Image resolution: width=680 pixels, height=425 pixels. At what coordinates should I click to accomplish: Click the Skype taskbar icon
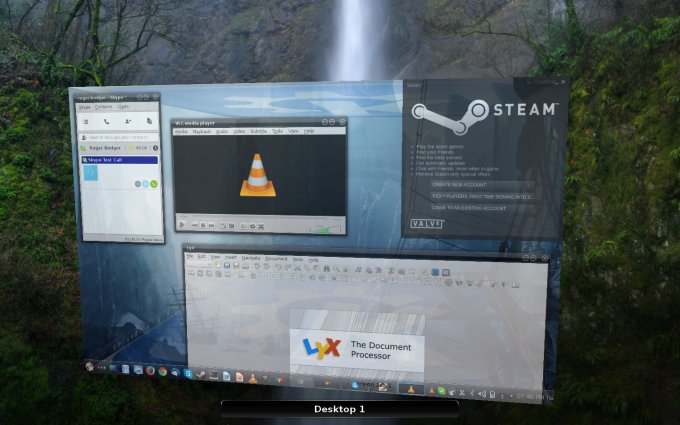coord(188,373)
